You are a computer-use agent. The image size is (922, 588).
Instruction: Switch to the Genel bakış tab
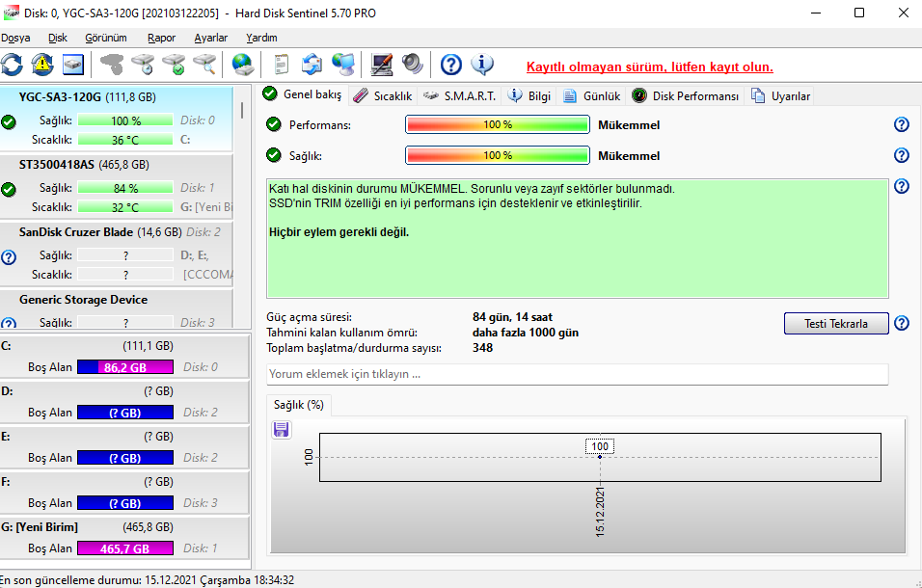(302, 94)
